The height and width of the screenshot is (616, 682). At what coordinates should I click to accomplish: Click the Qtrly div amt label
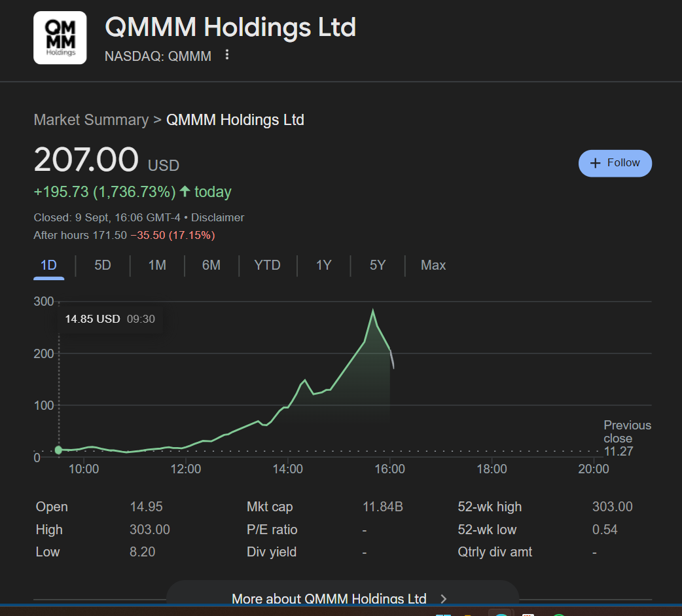click(495, 552)
